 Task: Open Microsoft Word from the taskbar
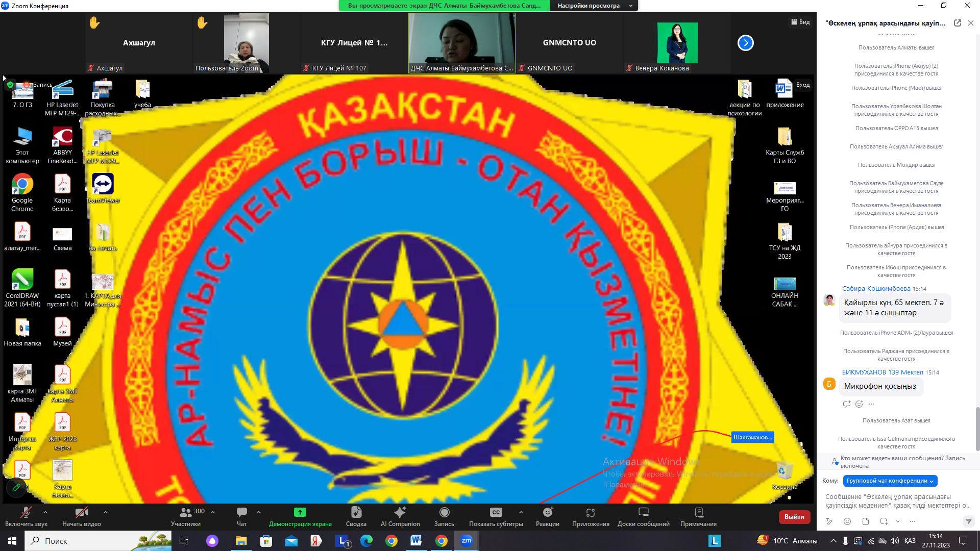pyautogui.click(x=416, y=541)
